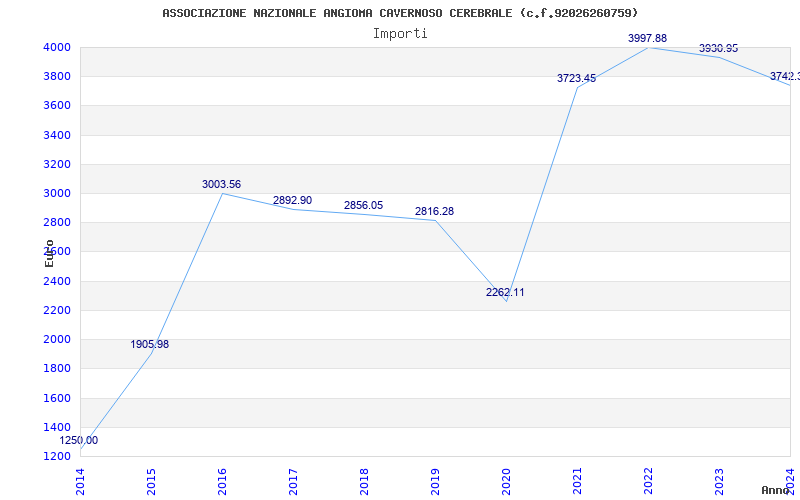Click the 3930.95 data label

pyautogui.click(x=718, y=48)
